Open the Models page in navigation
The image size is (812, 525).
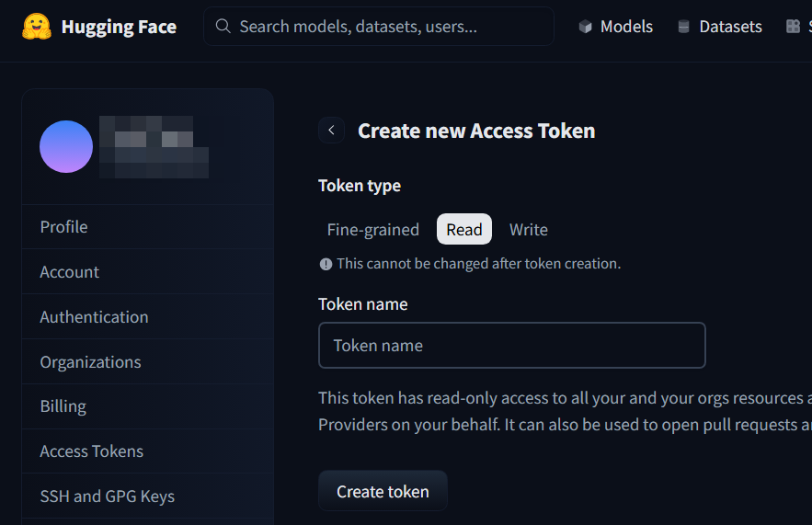coord(625,27)
